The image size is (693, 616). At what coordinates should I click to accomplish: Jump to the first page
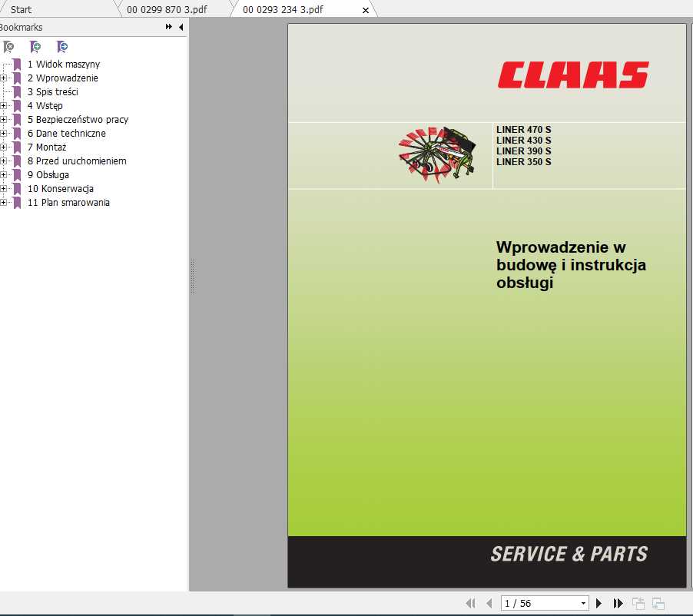point(471,602)
